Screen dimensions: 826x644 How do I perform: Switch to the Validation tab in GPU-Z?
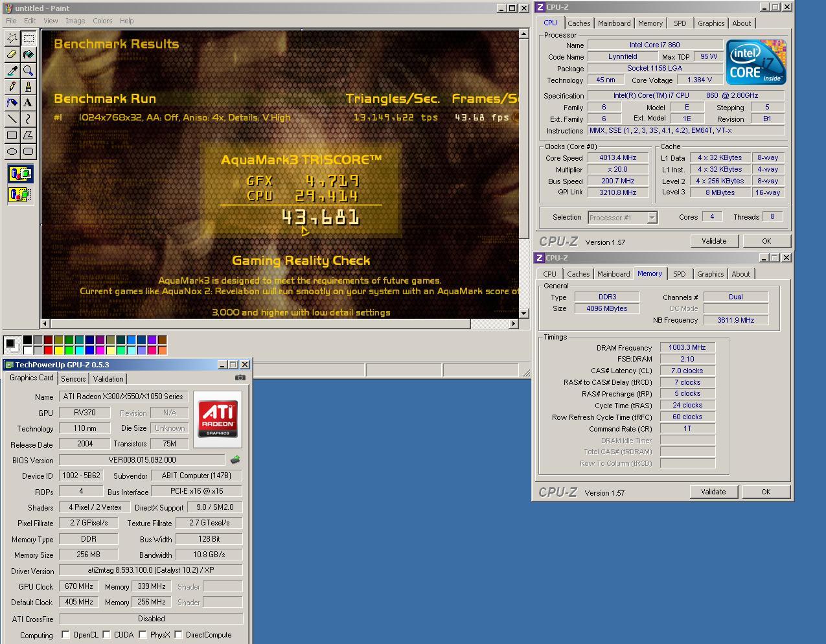tap(108, 379)
